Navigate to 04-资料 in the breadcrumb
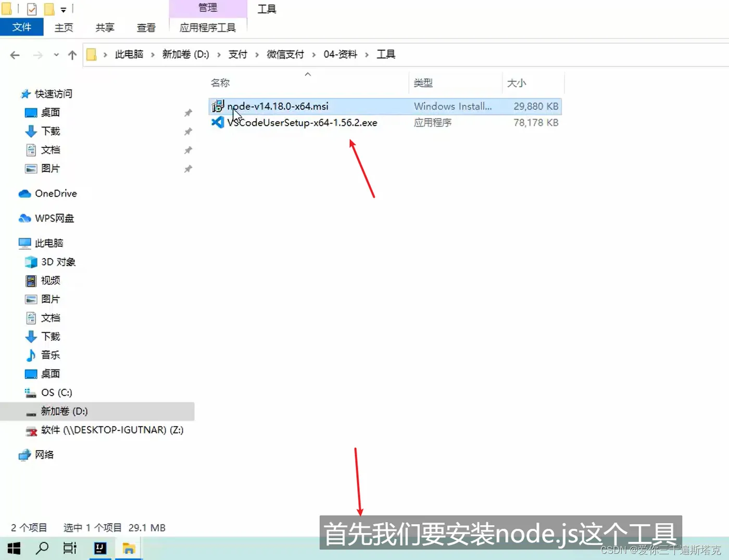The image size is (729, 560). (341, 54)
